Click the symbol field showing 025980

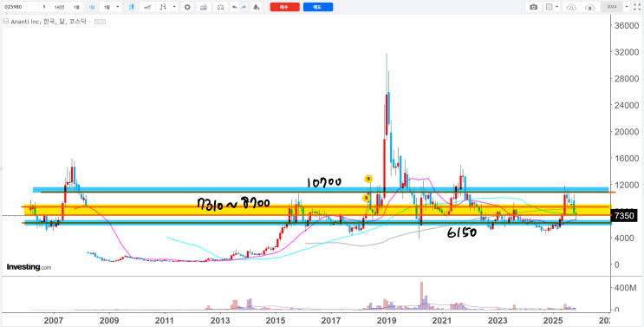(20, 7)
